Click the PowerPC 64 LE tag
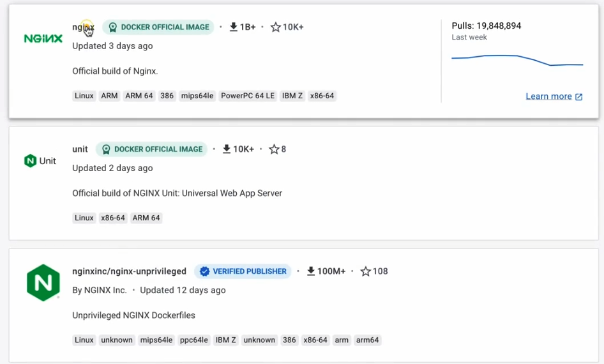The width and height of the screenshot is (604, 364). (x=248, y=96)
